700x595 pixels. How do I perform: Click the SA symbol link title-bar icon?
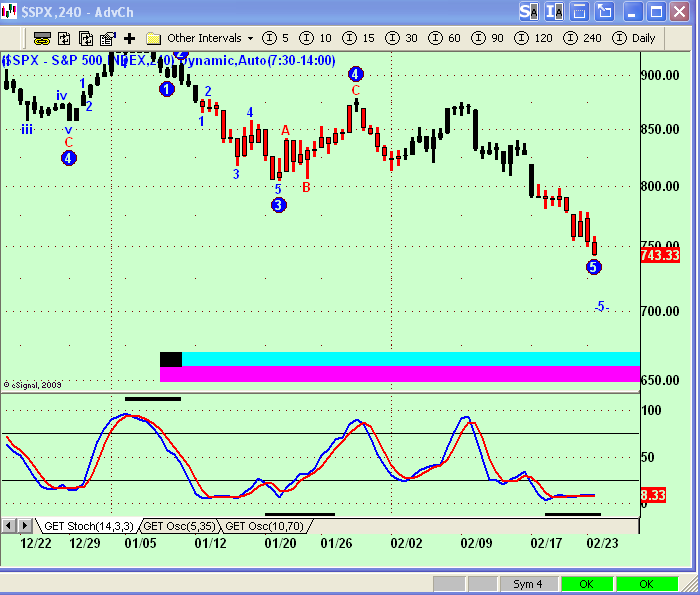[x=529, y=12]
